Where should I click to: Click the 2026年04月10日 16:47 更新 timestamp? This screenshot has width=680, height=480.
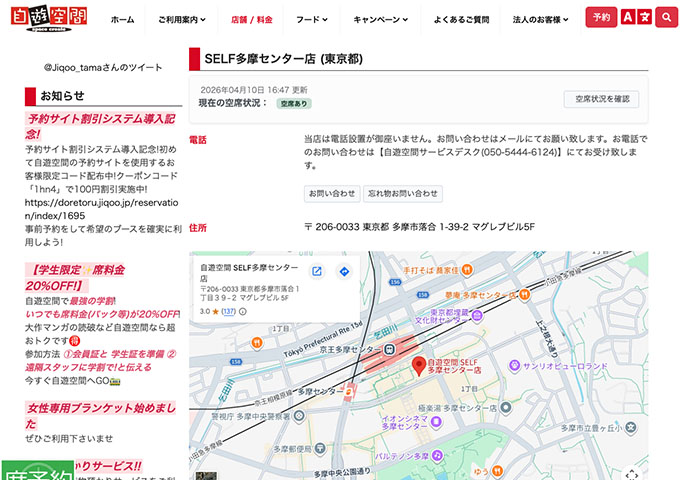[x=254, y=90]
